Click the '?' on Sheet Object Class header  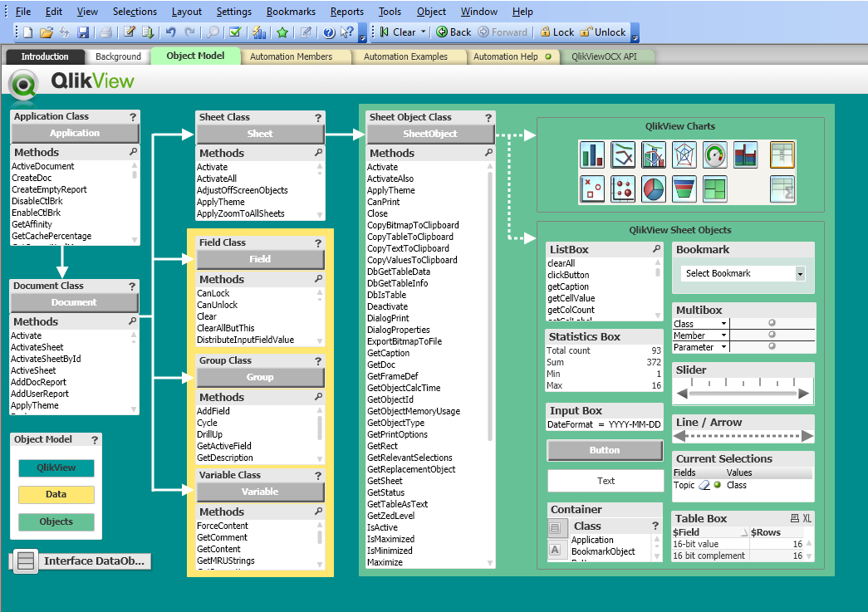[x=488, y=117]
